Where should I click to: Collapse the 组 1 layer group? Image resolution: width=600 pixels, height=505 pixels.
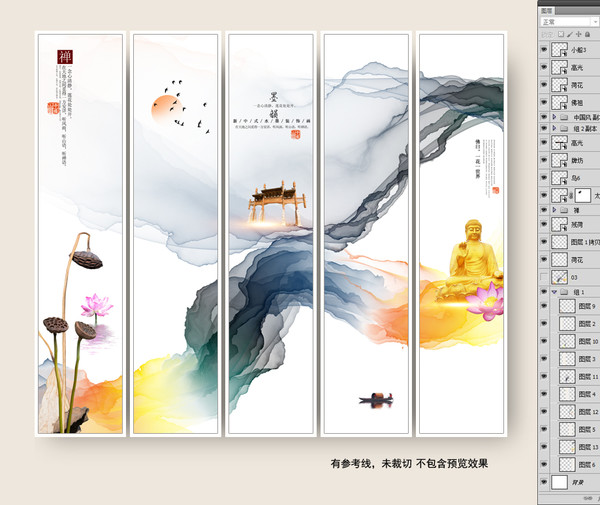(x=554, y=292)
